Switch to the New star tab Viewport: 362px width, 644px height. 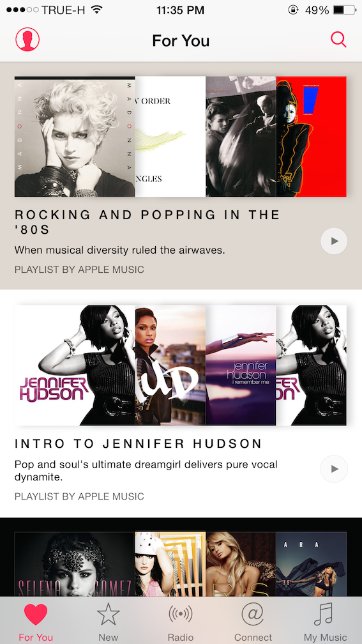click(x=109, y=622)
